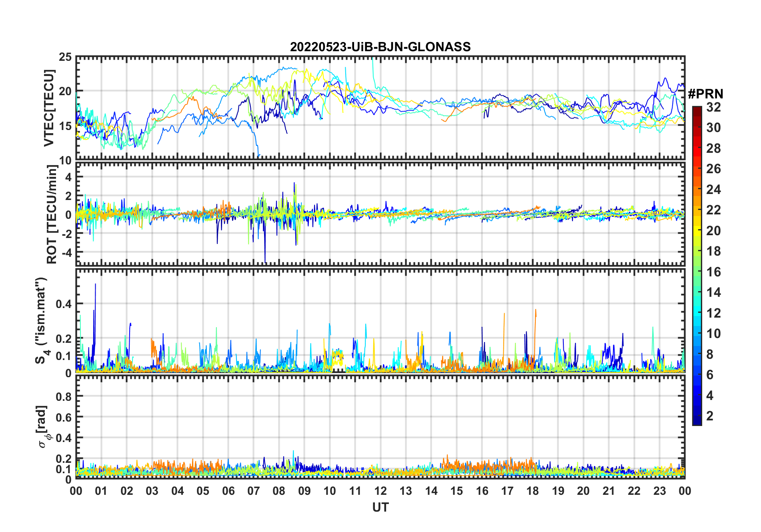Click x-axis tick label 23
Screen dimensions: 761x532
(x=659, y=491)
